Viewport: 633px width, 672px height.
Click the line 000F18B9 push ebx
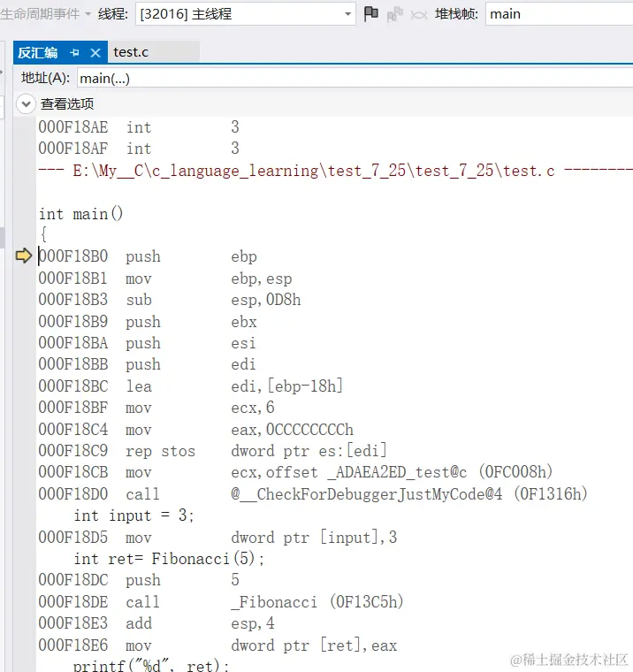pos(148,322)
